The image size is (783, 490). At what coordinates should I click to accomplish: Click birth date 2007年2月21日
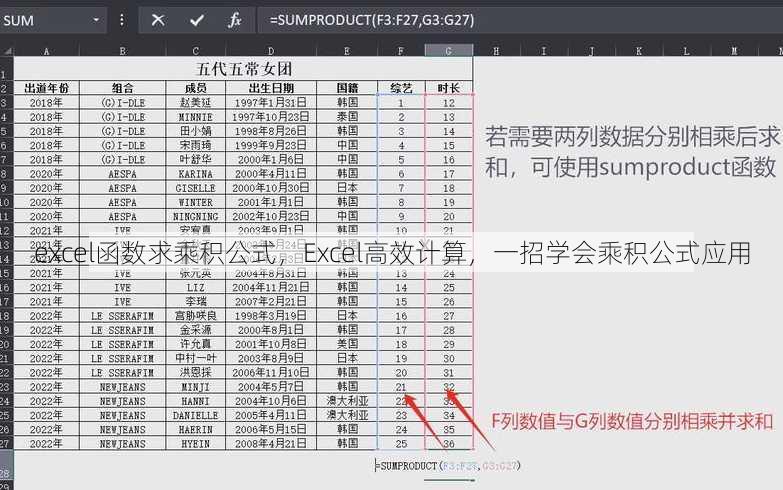coord(271,302)
